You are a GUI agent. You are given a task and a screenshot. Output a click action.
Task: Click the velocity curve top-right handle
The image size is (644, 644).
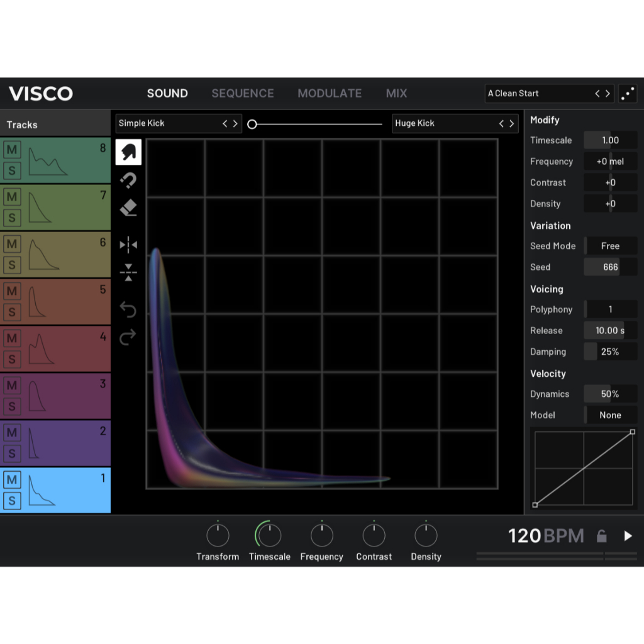633,432
